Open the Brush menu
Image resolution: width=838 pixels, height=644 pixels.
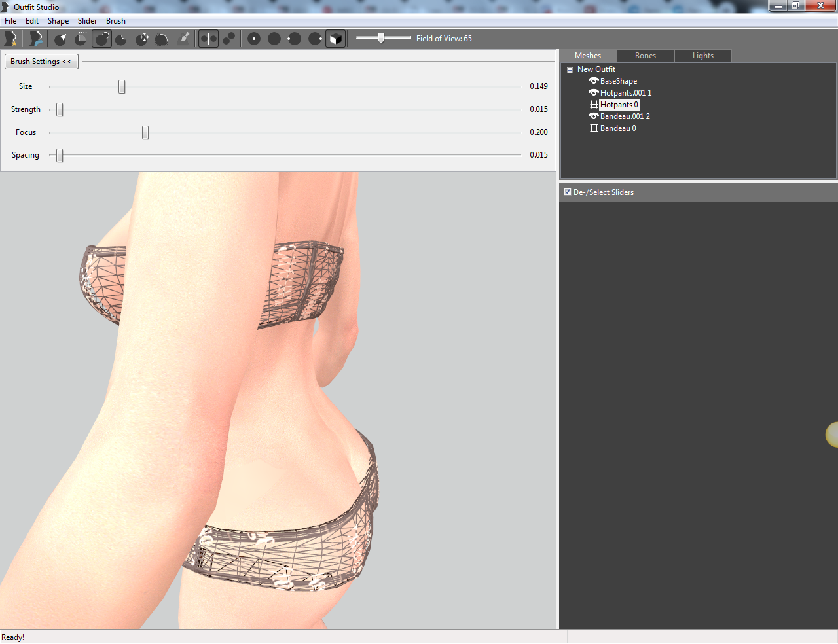[116, 21]
